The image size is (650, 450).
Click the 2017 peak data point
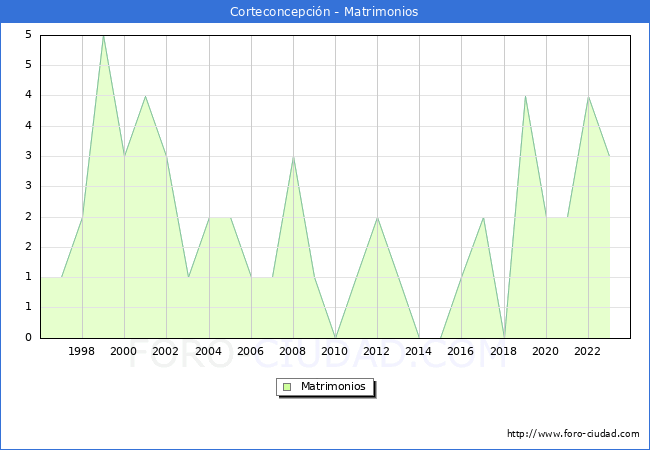coord(483,218)
